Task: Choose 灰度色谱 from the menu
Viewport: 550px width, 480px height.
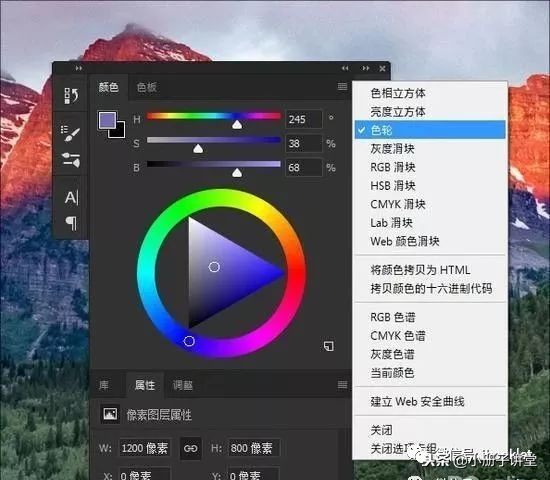Action: (430, 354)
